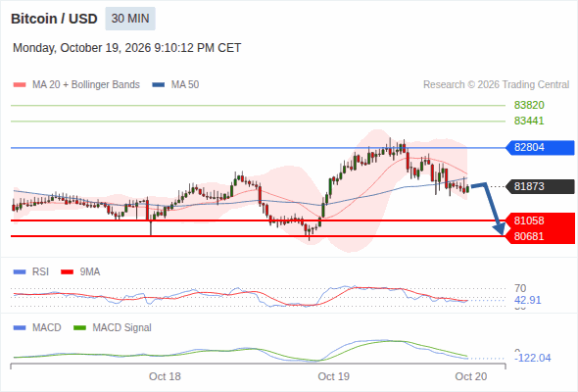The image size is (578, 392).
Task: Click the red 9MA legend swatch
Action: tap(67, 272)
